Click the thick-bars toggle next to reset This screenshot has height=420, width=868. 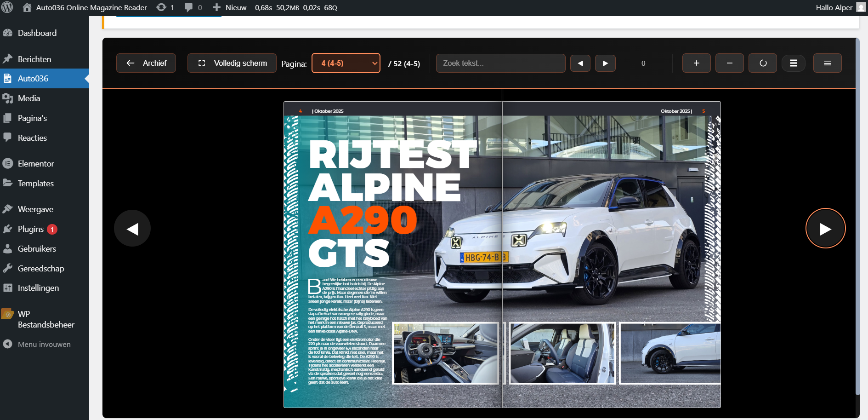[x=793, y=63]
